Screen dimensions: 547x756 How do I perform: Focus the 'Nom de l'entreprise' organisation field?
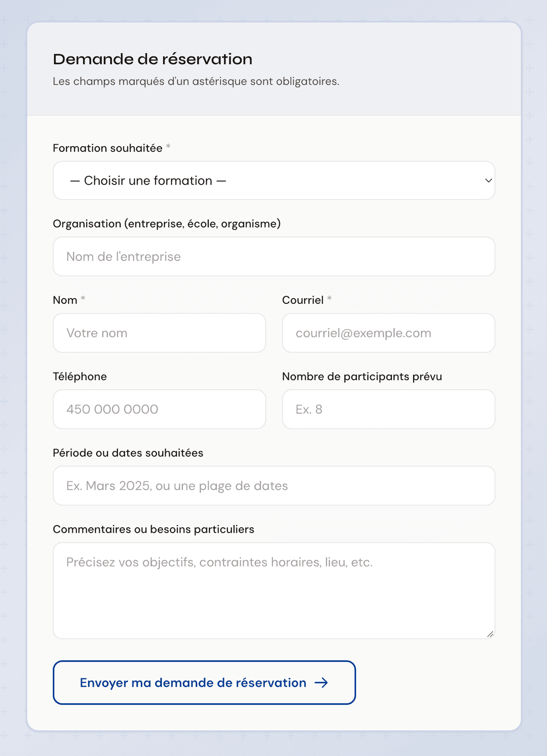click(274, 257)
